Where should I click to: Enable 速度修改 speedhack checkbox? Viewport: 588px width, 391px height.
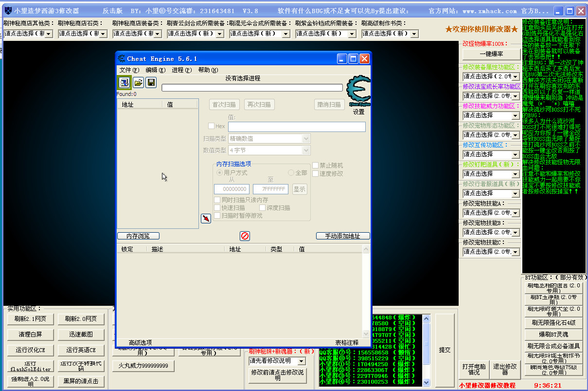(x=315, y=173)
